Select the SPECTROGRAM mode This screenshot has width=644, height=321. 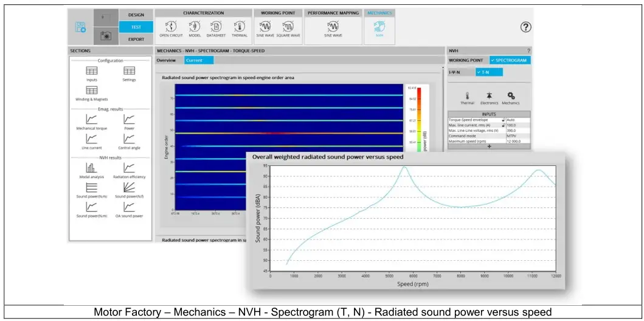510,60
